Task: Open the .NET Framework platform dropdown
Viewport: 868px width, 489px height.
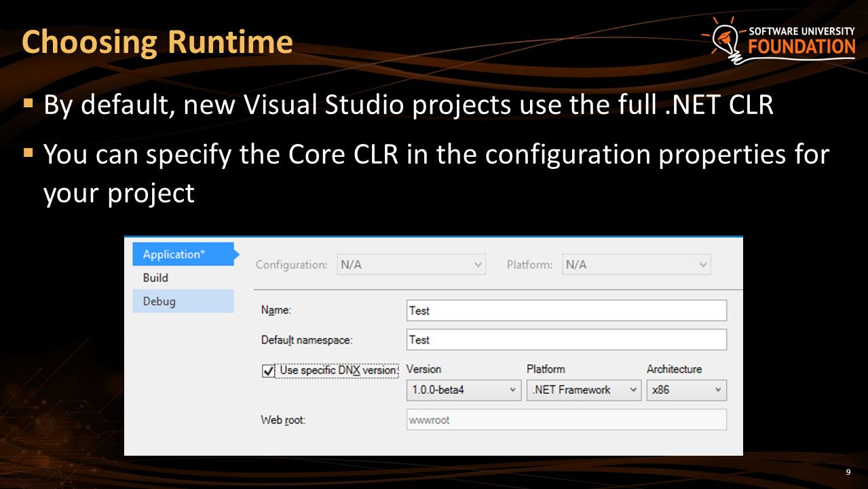Action: [584, 390]
